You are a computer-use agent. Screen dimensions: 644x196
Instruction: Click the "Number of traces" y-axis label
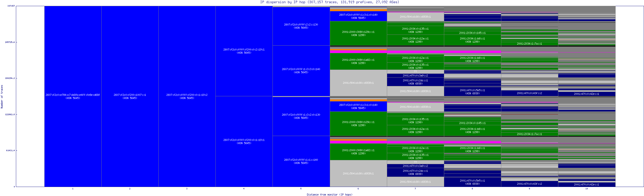pyautogui.click(x=2, y=97)
